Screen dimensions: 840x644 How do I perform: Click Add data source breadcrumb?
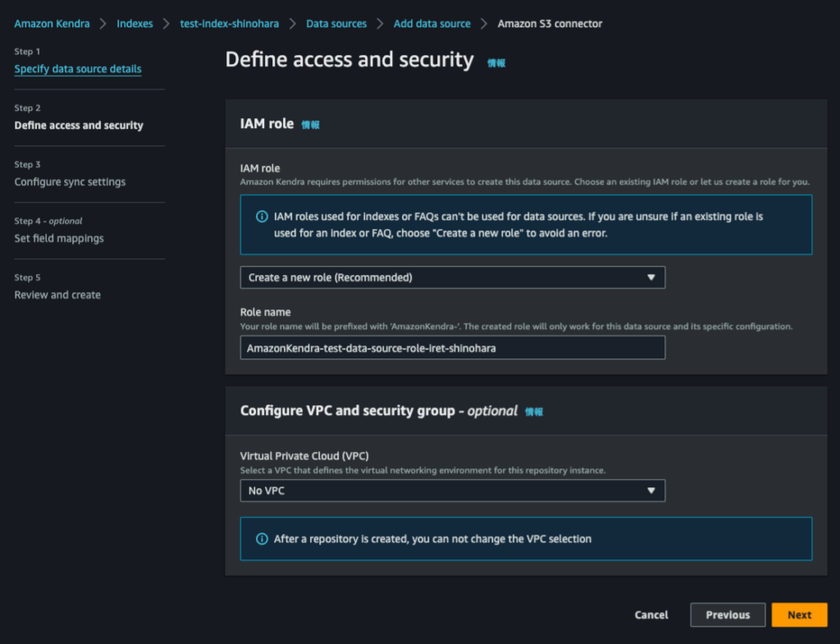pyautogui.click(x=431, y=24)
